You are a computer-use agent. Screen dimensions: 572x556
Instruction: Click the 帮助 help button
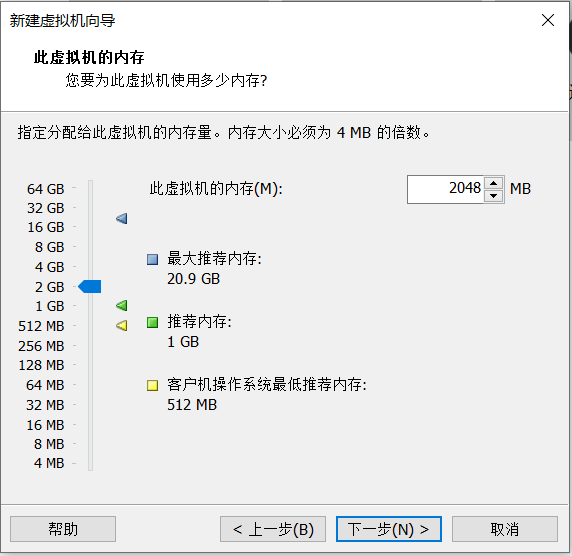click(63, 529)
